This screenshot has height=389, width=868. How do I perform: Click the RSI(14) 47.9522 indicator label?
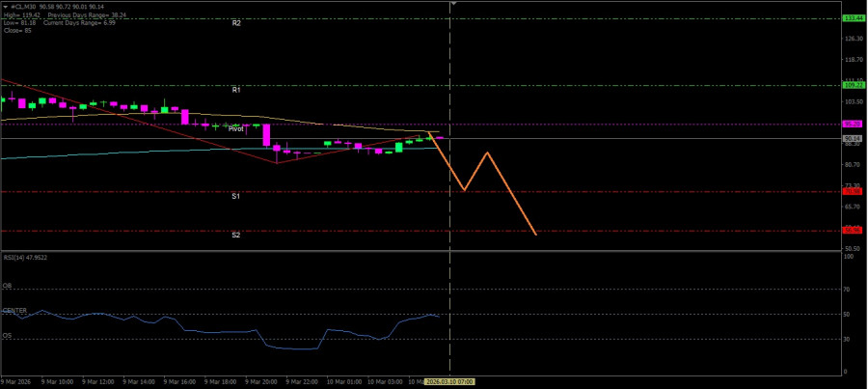pyautogui.click(x=25, y=258)
